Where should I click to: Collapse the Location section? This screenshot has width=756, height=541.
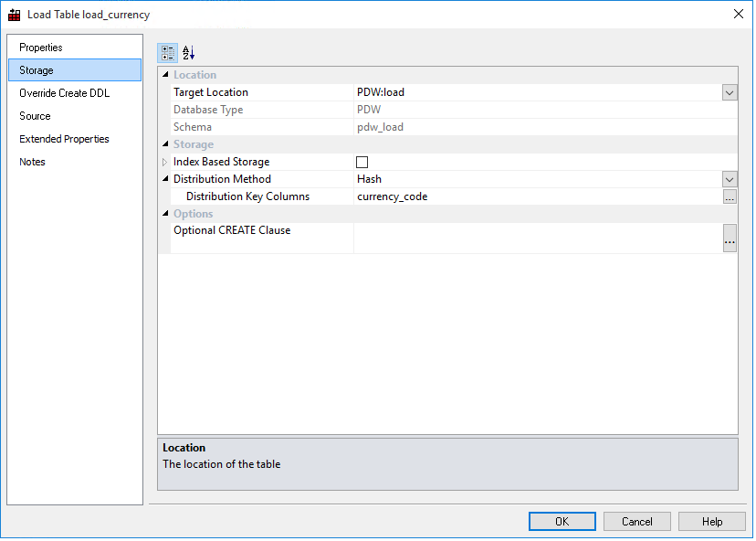coord(165,74)
